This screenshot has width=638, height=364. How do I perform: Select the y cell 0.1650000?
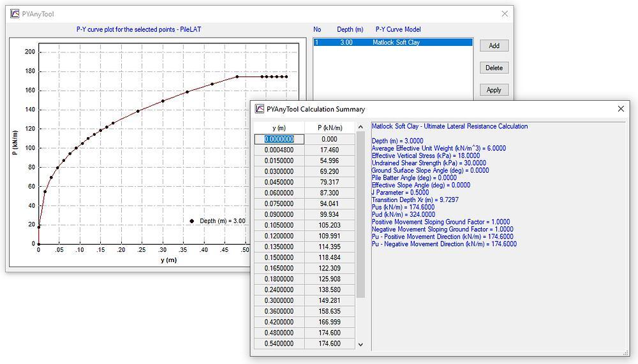click(x=279, y=268)
